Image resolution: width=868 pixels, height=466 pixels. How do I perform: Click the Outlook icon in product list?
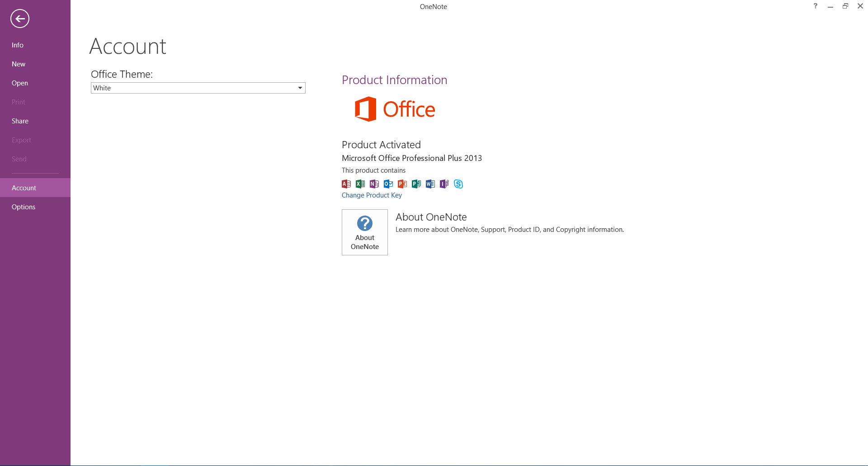coord(388,184)
